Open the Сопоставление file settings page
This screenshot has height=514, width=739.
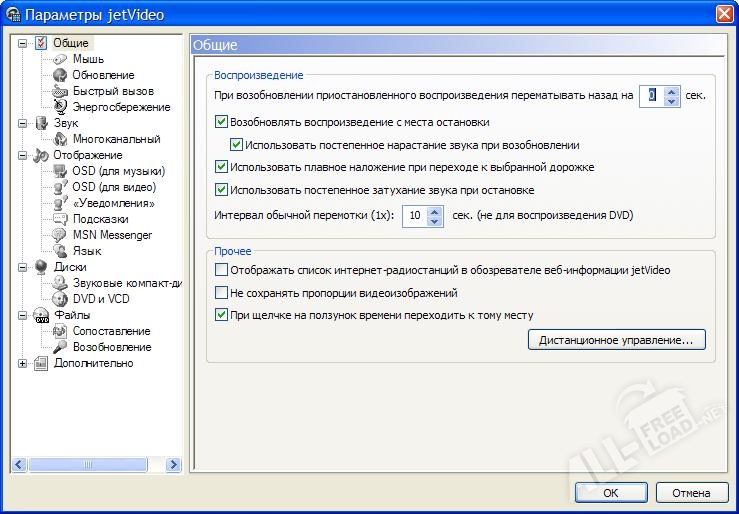(x=111, y=331)
